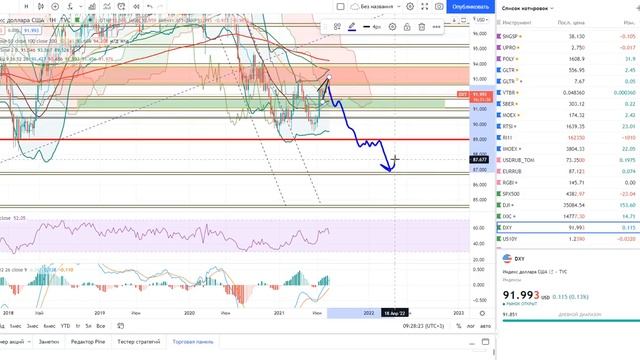Sort watchlist by Посл. цена column

571,23
